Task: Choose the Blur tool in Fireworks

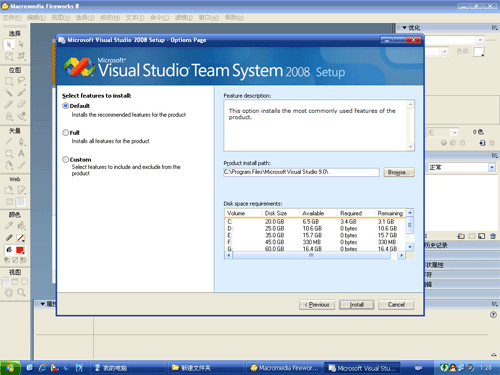Action: pos(9,116)
